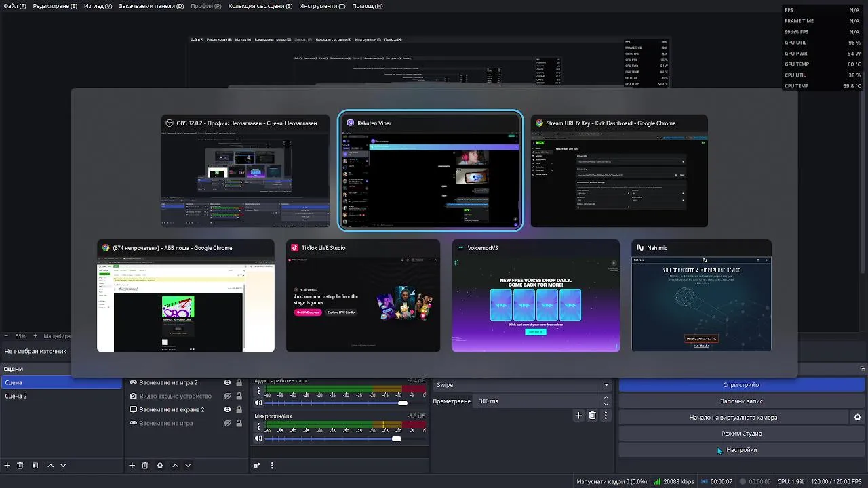This screenshot has height=488, width=868.
Task: Open advanced audio properties gears icon
Action: tap(257, 466)
